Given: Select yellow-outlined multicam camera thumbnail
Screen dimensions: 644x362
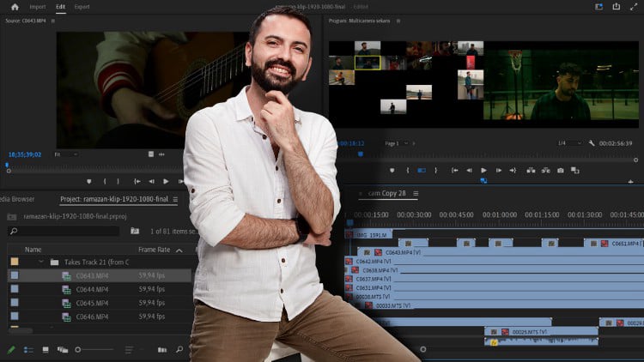Looking at the screenshot, I should point(368,63).
